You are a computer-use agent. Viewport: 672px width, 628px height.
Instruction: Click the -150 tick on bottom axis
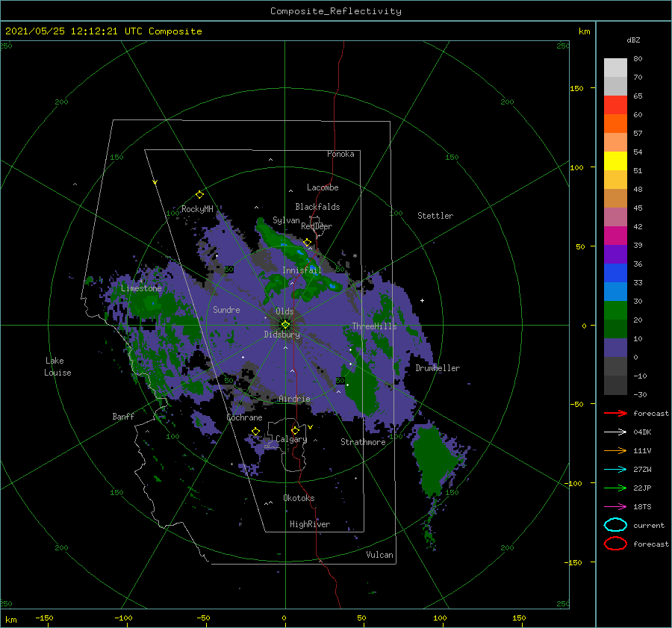(x=44, y=618)
